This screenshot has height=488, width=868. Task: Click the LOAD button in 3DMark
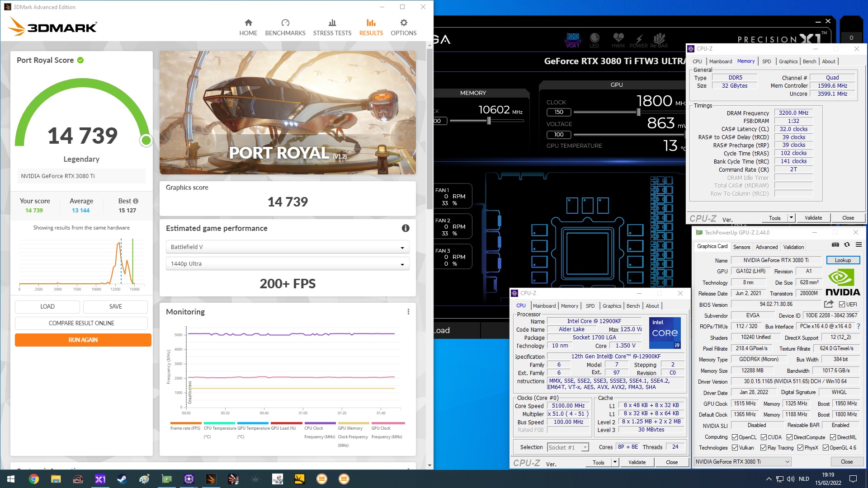point(47,306)
